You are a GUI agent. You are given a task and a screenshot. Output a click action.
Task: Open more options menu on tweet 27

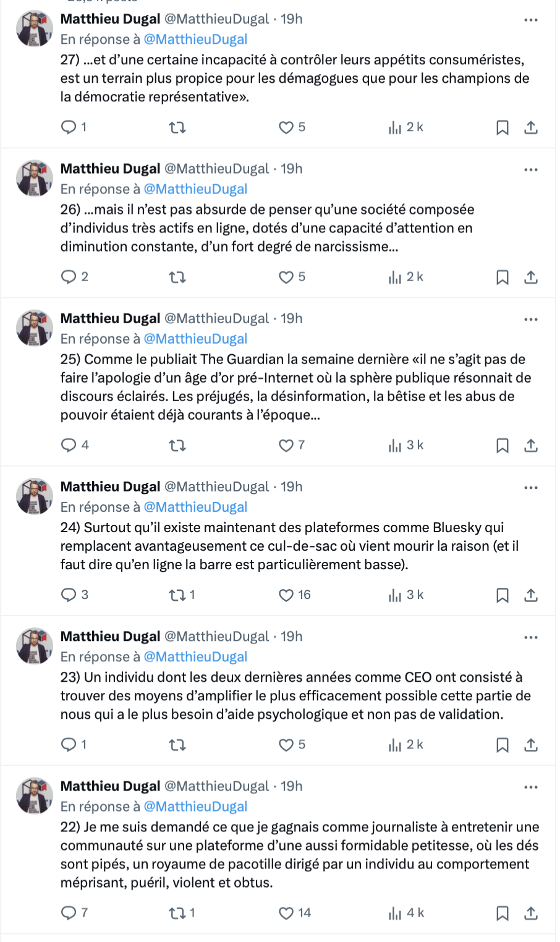pos(531,20)
